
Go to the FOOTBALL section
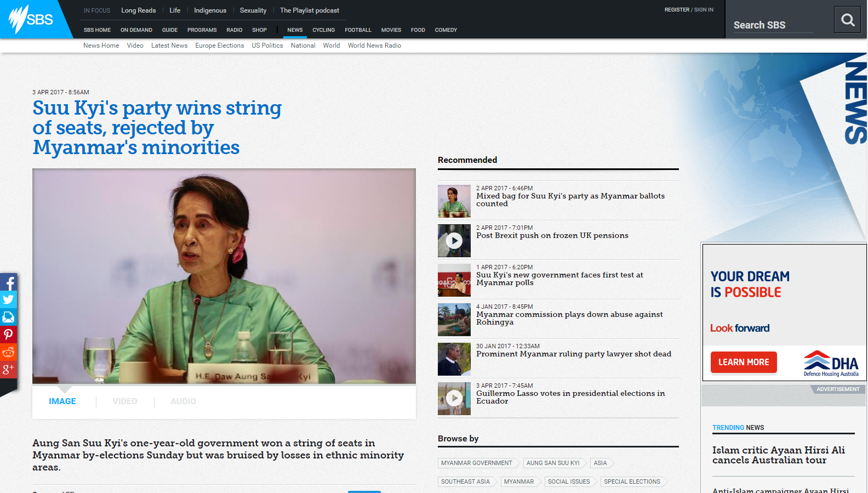(358, 30)
